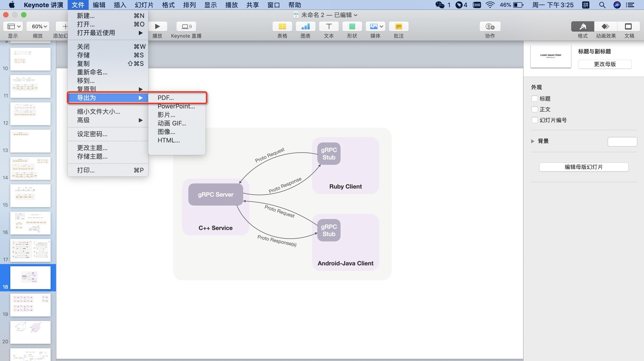Screen dimensions: 644x361
Task: Click the 更改母版 button
Action: click(x=605, y=64)
